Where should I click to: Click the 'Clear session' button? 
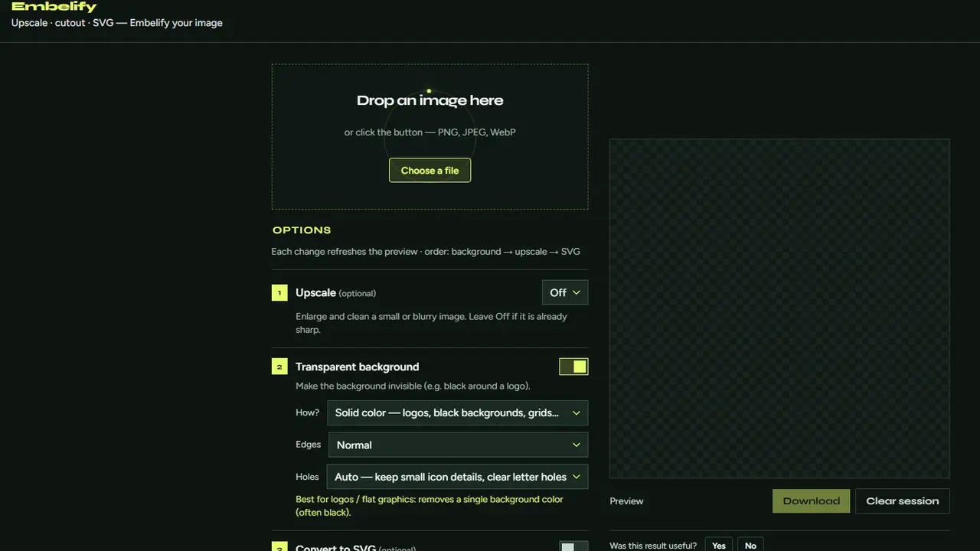point(902,501)
